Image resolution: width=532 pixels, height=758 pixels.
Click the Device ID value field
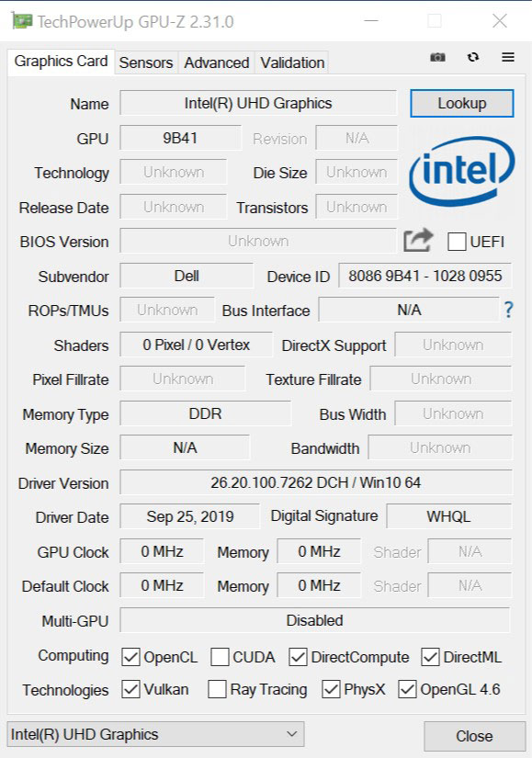coord(425,276)
